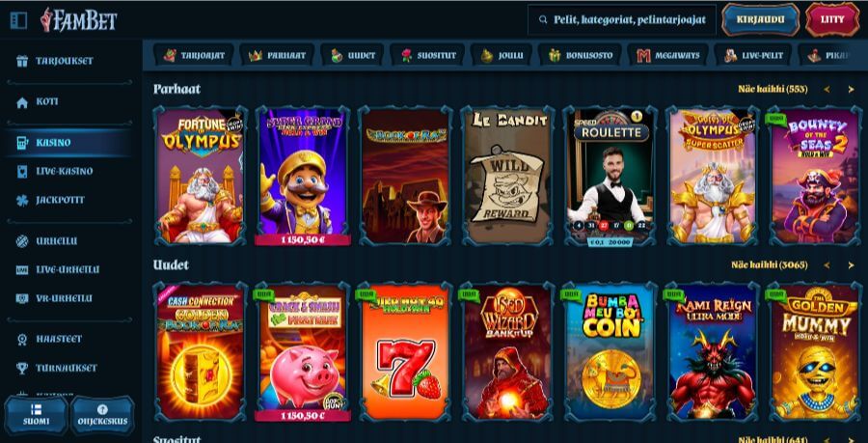Open Turnaukset trophy icon
The height and width of the screenshot is (443, 868).
coord(21,368)
